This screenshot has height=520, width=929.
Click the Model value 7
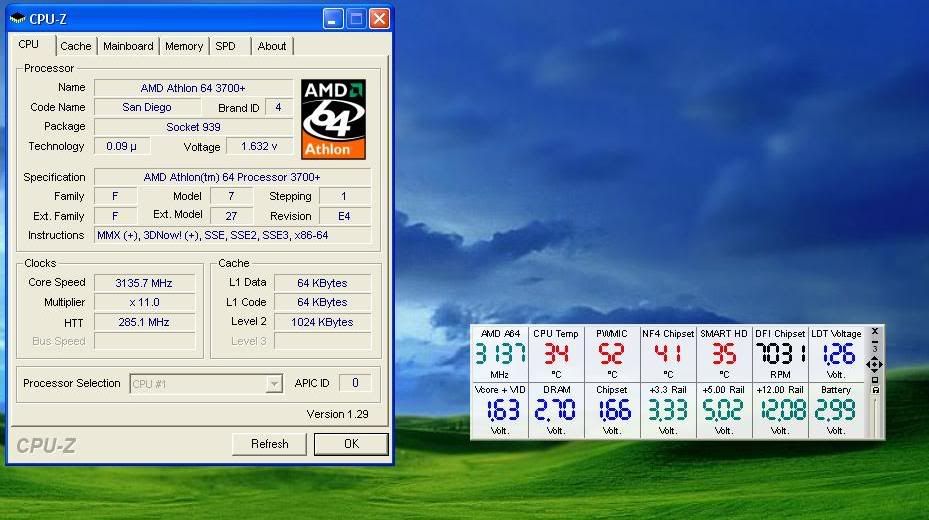[231, 196]
